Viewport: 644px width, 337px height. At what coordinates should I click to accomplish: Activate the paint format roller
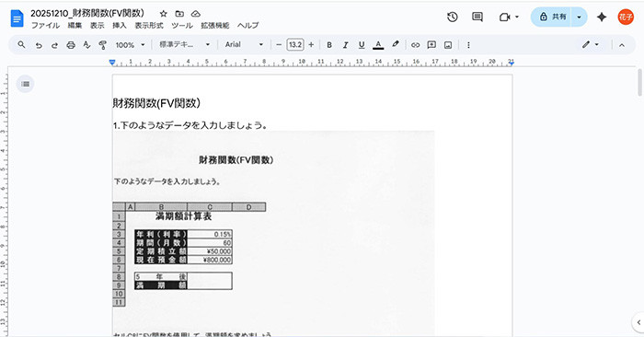click(103, 45)
